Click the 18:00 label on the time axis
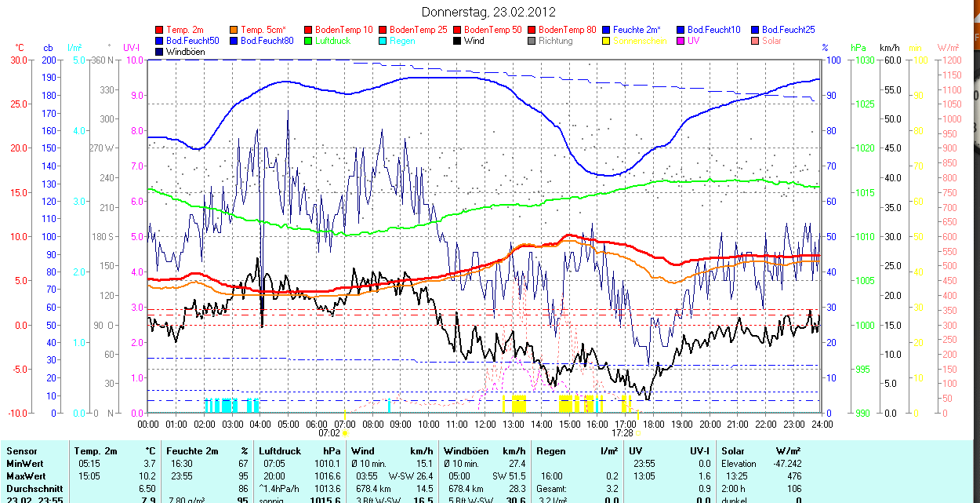 [653, 424]
